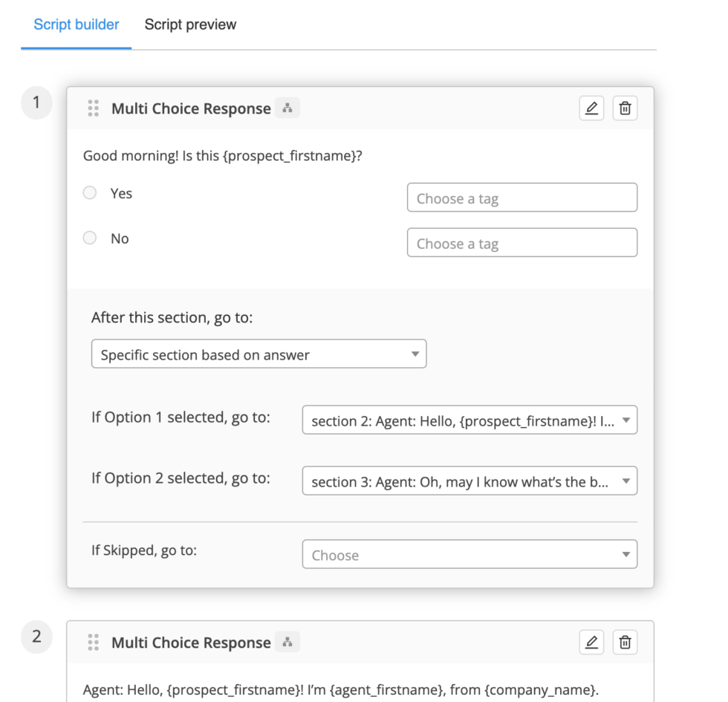This screenshot has height=702, width=728.
Task: Delete section 1 using the trash icon
Action: [x=625, y=108]
